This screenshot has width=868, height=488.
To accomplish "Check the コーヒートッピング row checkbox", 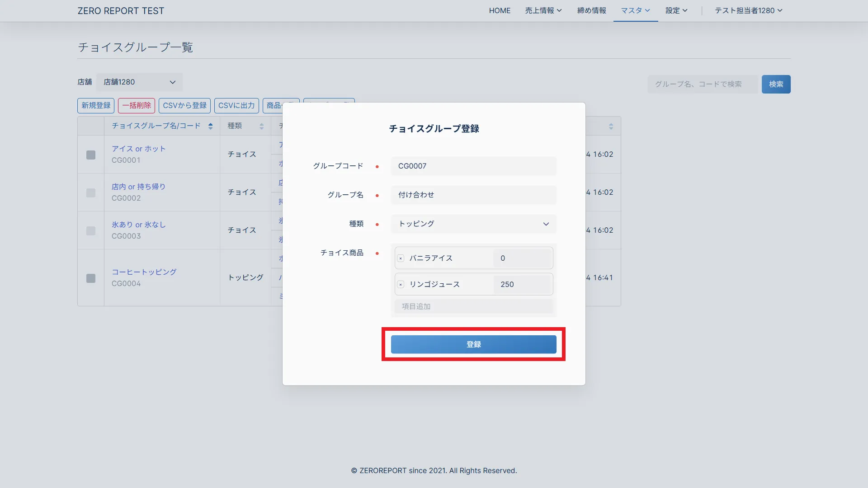I will tap(91, 278).
